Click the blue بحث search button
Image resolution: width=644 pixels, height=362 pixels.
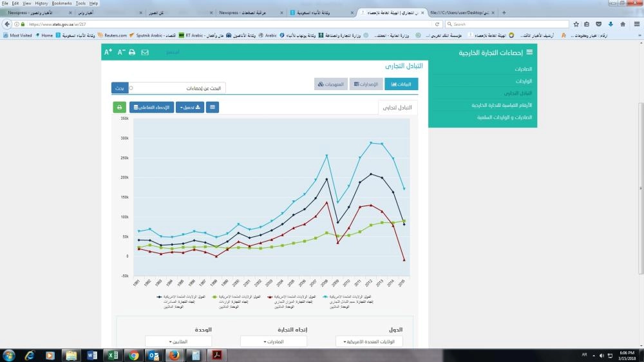click(119, 88)
